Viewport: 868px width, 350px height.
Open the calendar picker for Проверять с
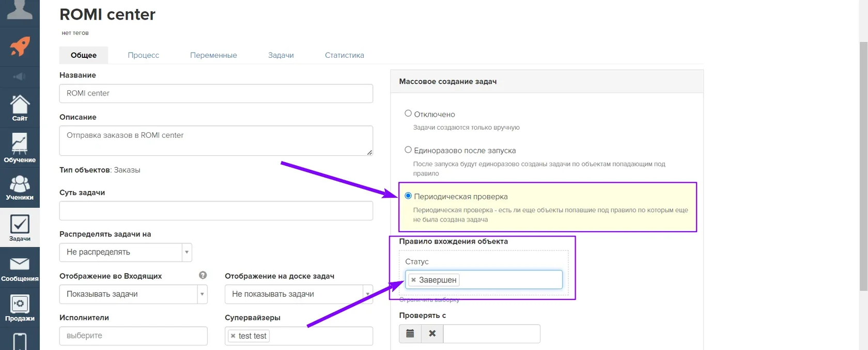click(x=410, y=333)
